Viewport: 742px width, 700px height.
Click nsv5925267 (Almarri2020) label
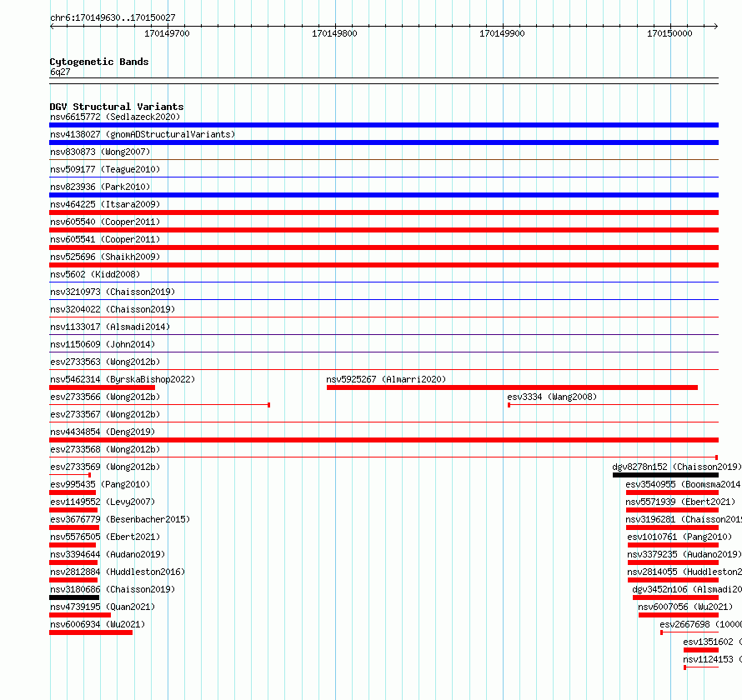(386, 379)
